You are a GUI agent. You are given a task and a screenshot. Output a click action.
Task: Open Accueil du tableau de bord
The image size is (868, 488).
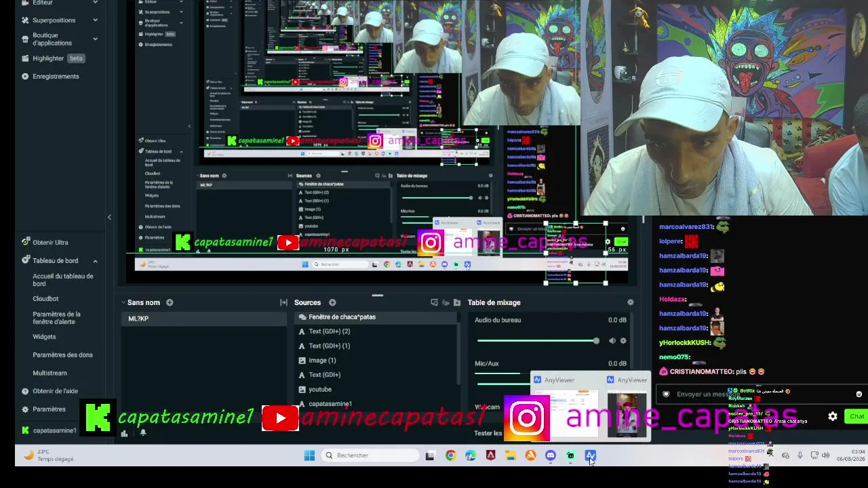click(x=63, y=280)
